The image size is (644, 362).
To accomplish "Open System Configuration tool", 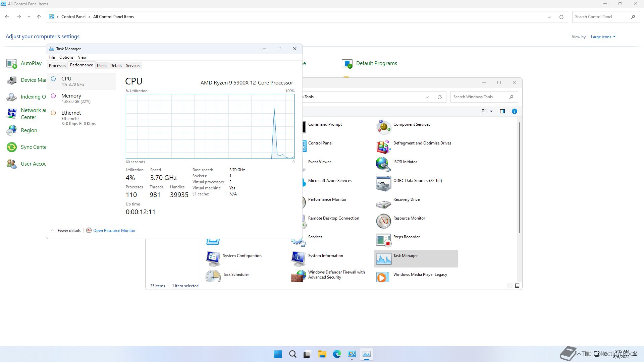I will pyautogui.click(x=213, y=259).
